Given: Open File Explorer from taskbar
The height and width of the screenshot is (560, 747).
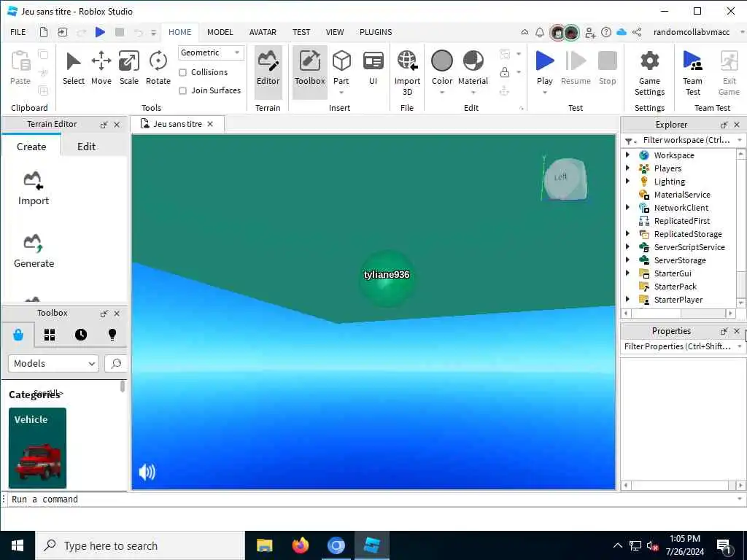Looking at the screenshot, I should pyautogui.click(x=264, y=545).
